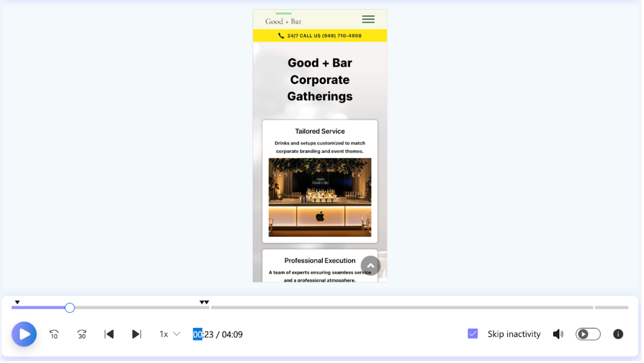Click the highlighted 00 minutes in the timestamp
This screenshot has height=363, width=644.
pos(197,334)
